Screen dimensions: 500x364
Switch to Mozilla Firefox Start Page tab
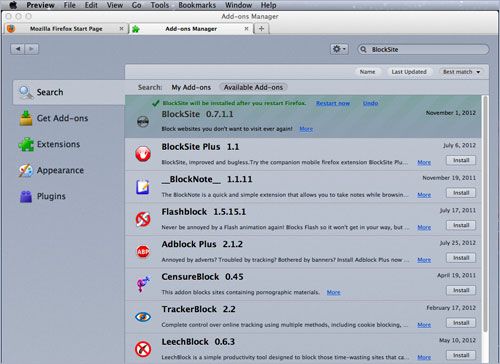(x=66, y=29)
